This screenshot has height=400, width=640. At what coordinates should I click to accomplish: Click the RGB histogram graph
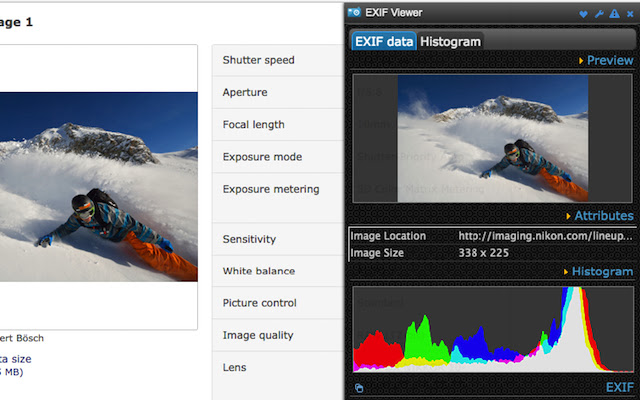pos(493,329)
